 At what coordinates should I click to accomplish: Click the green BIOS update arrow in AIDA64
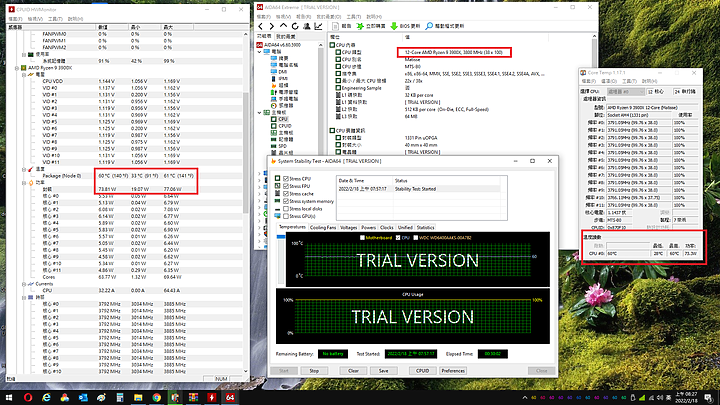[394, 26]
